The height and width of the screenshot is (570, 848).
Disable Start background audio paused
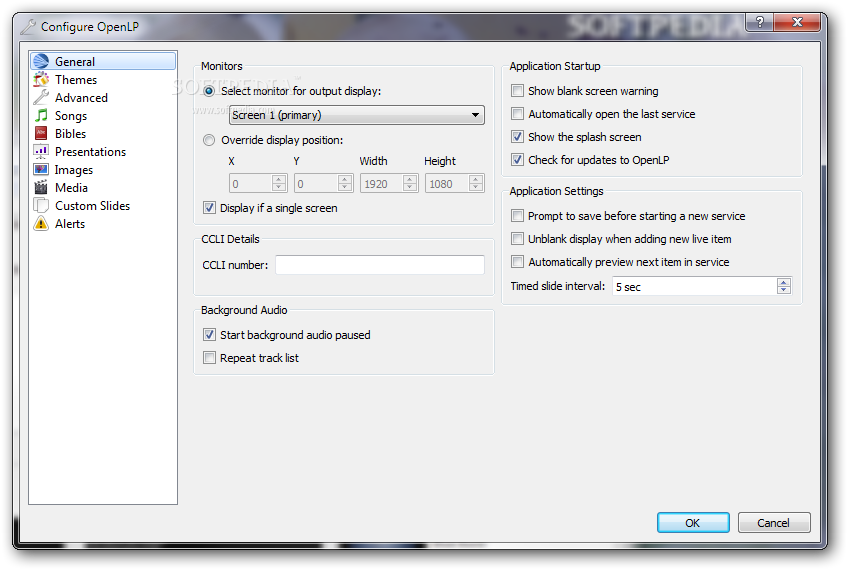coord(209,335)
